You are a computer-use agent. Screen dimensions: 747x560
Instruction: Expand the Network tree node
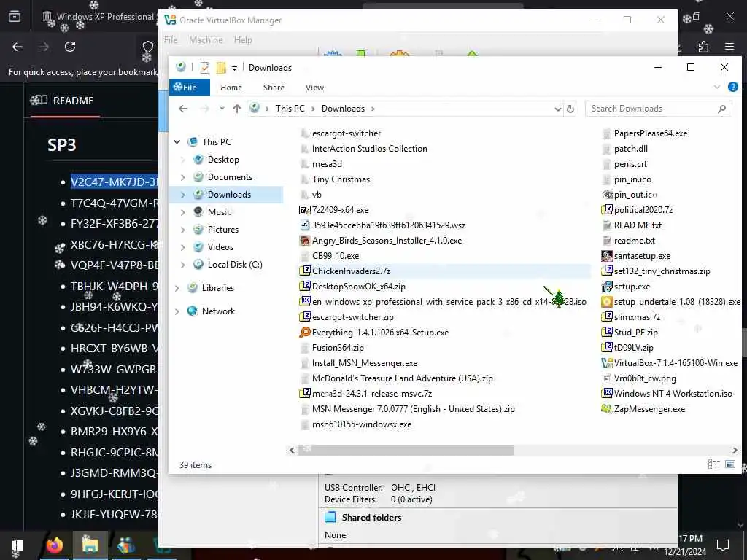[x=177, y=311]
